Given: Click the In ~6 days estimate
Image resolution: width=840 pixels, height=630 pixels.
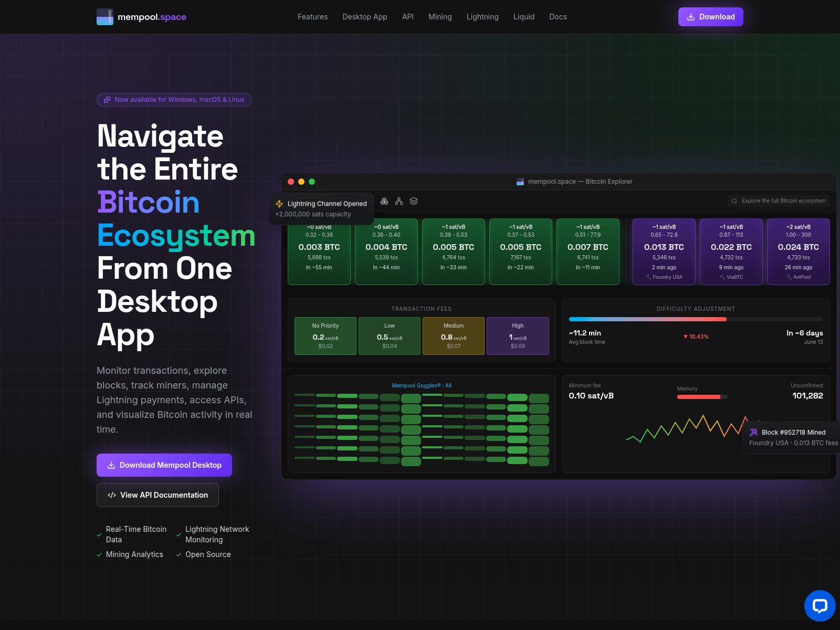Looking at the screenshot, I should [x=805, y=333].
